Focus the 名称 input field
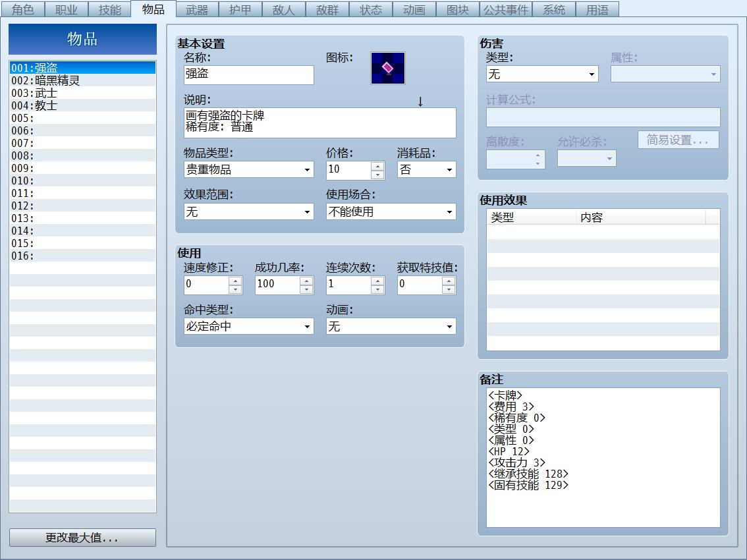The image size is (747, 560). 249,75
